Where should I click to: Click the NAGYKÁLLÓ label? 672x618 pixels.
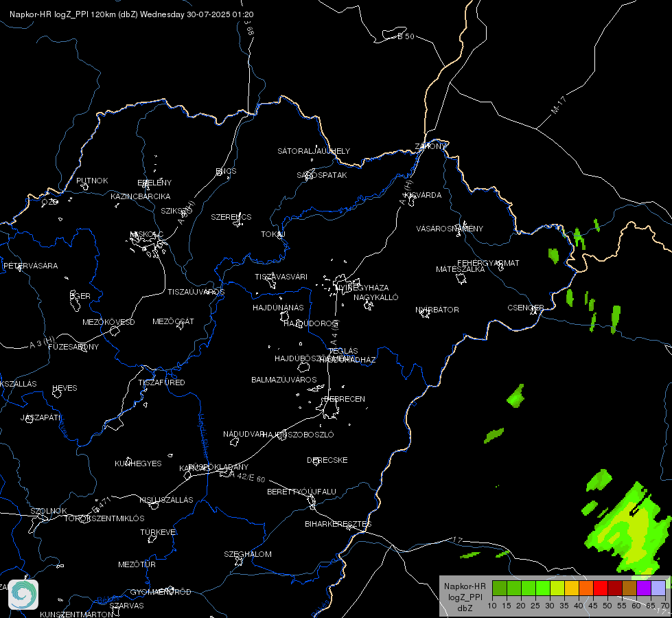pyautogui.click(x=376, y=297)
